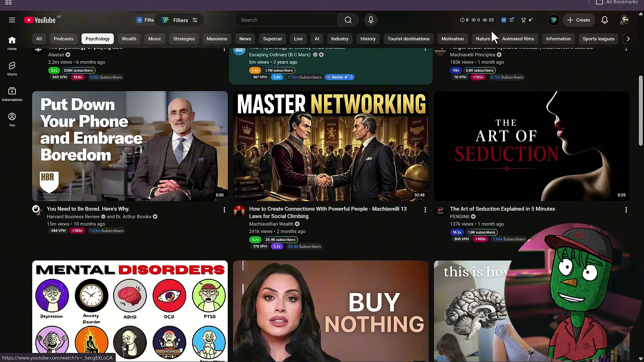644x362 pixels.
Task: Select the Information chip
Action: pyautogui.click(x=558, y=39)
